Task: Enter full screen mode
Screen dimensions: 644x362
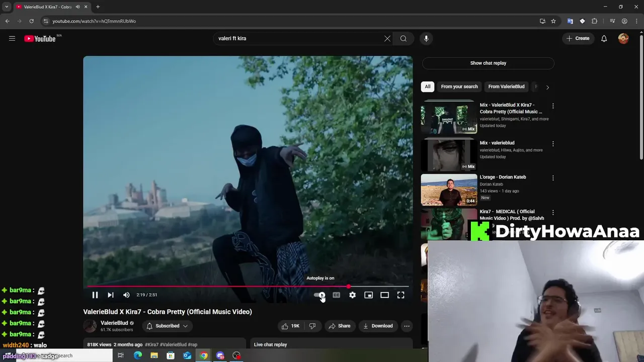Action: (400, 295)
